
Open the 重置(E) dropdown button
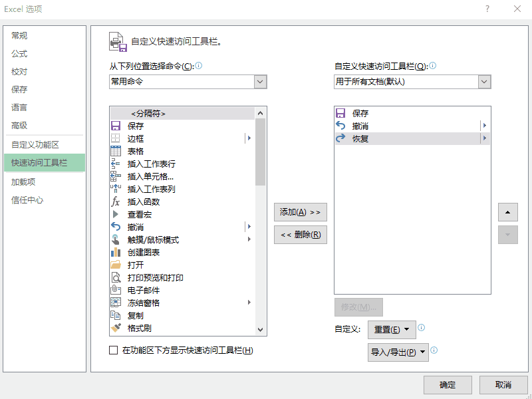pos(392,330)
